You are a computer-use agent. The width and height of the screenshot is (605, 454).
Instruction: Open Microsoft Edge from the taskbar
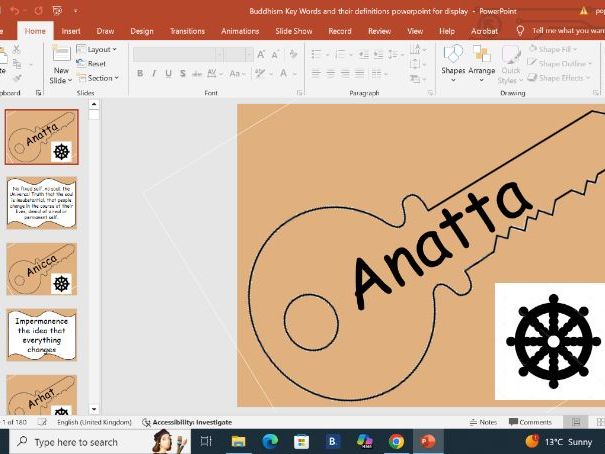click(x=270, y=441)
